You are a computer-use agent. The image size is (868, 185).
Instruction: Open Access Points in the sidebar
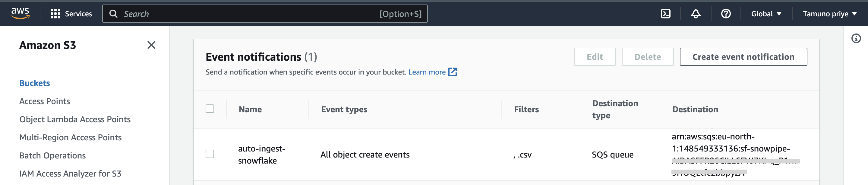(x=45, y=101)
